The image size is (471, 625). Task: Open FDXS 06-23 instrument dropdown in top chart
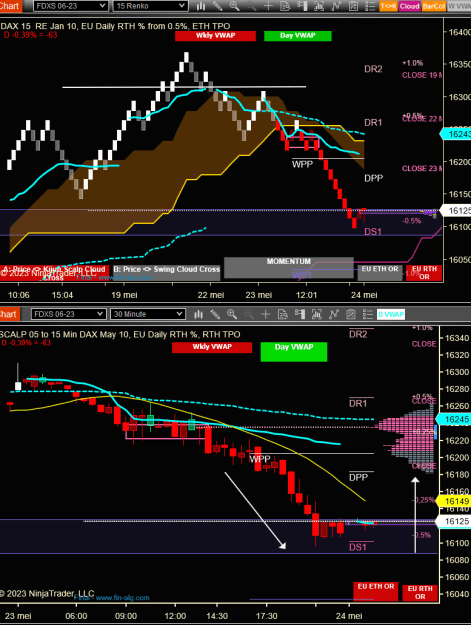pyautogui.click(x=71, y=6)
